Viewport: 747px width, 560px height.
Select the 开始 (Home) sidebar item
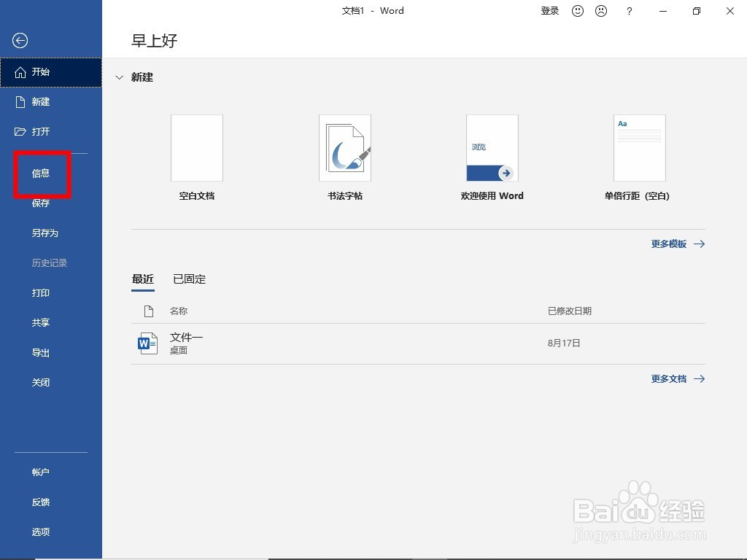[x=40, y=72]
